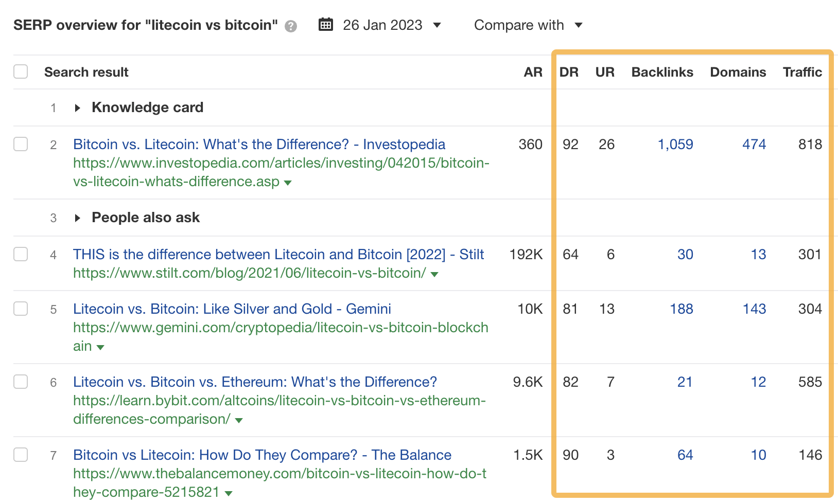Click the 1,059 backlinks link for Investopedia
838x504 pixels.
click(x=675, y=145)
